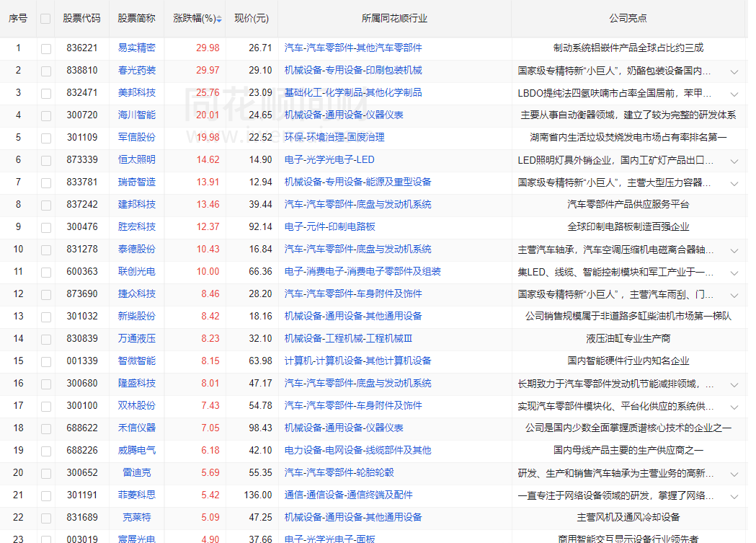Expand 公司亮点 for 泰德股份 row
Viewport: 756px width, 543px height.
[x=734, y=251]
